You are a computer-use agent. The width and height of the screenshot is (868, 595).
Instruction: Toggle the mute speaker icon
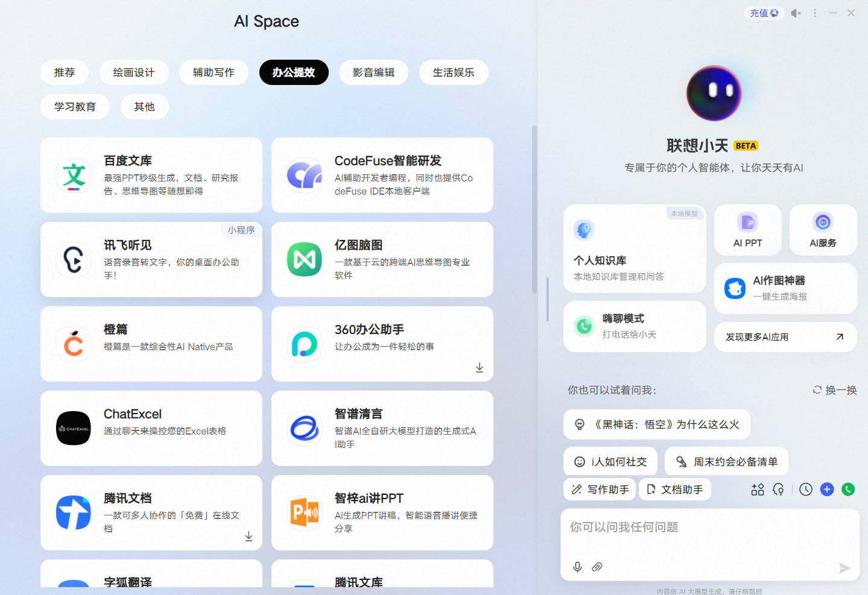(x=796, y=13)
